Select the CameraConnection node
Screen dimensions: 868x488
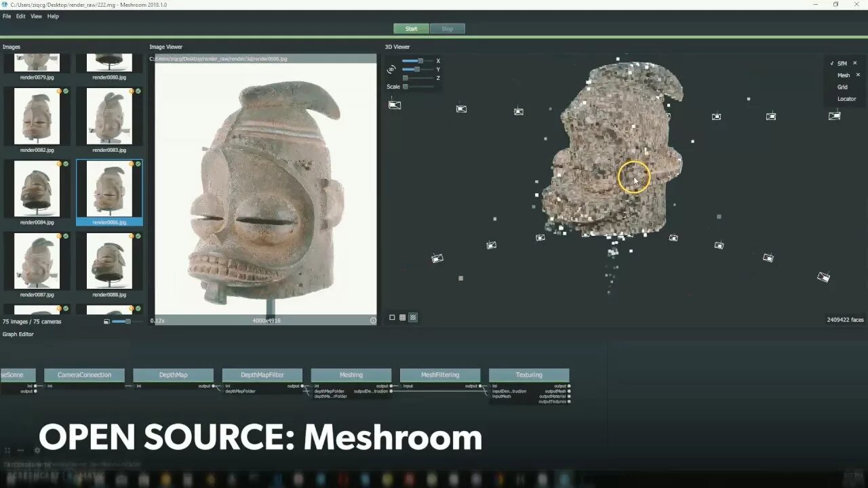(84, 375)
